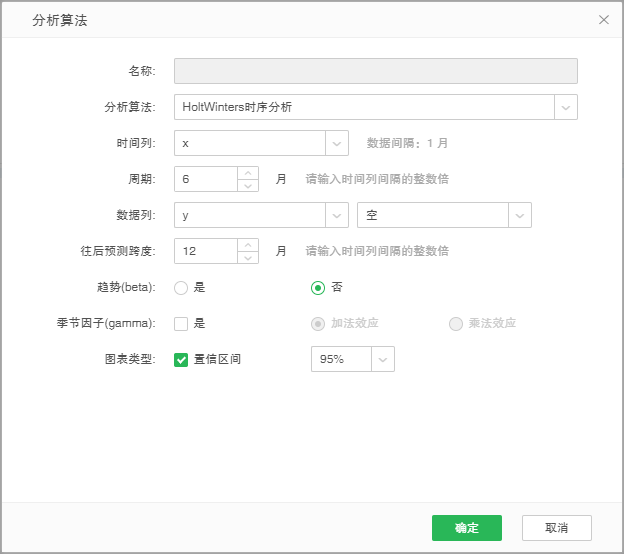
Task: Choose the 乘法效应 radio option
Action: (456, 323)
